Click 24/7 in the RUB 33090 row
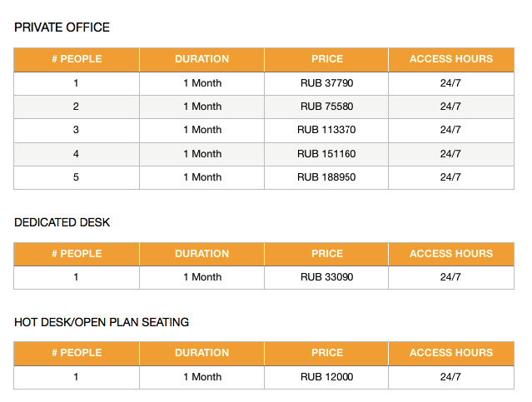The height and width of the screenshot is (402, 532). [450, 277]
